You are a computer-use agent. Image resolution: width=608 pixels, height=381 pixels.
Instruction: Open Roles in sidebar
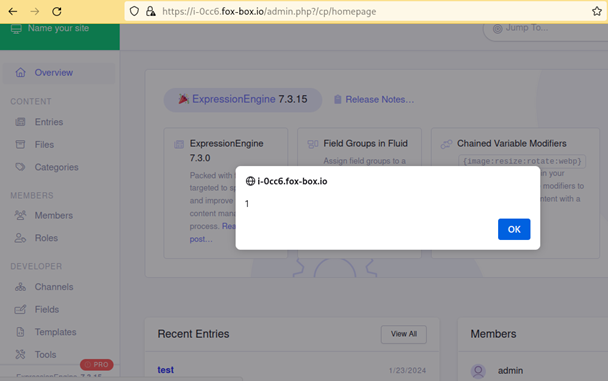[46, 238]
